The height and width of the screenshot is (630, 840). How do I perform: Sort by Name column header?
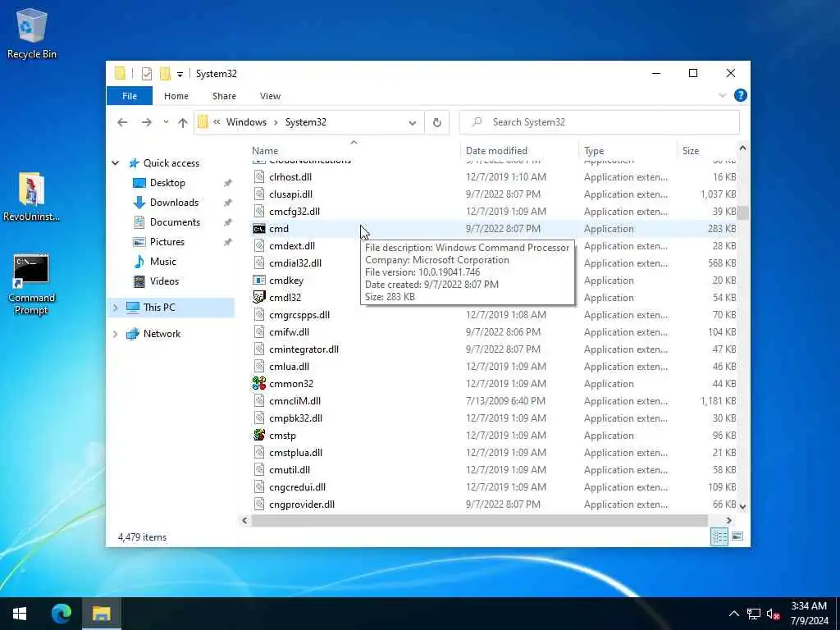[353, 151]
